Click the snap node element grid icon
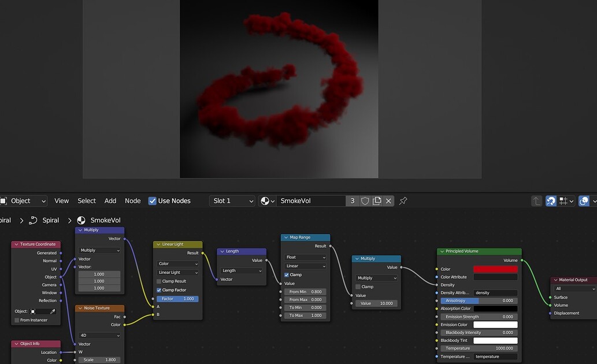The width and height of the screenshot is (597, 364). [x=563, y=200]
